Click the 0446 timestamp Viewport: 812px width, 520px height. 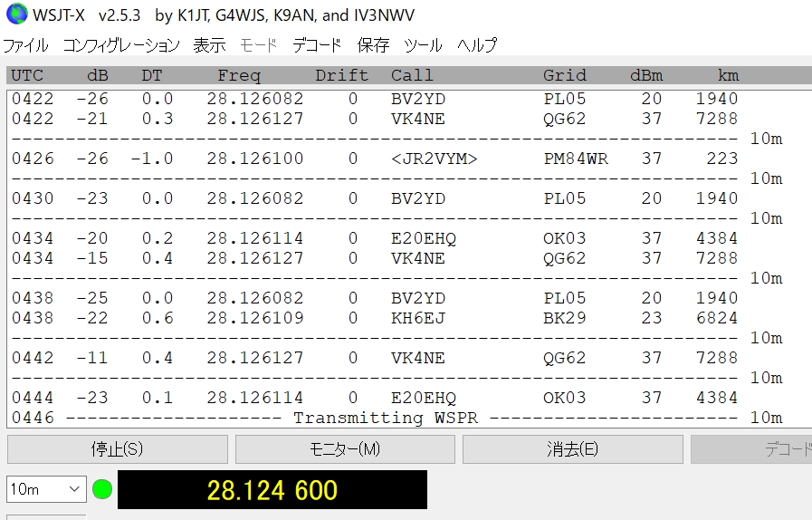[33, 418]
